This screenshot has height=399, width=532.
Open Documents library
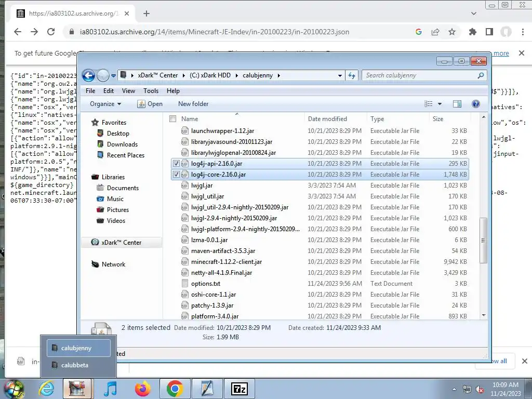(123, 188)
